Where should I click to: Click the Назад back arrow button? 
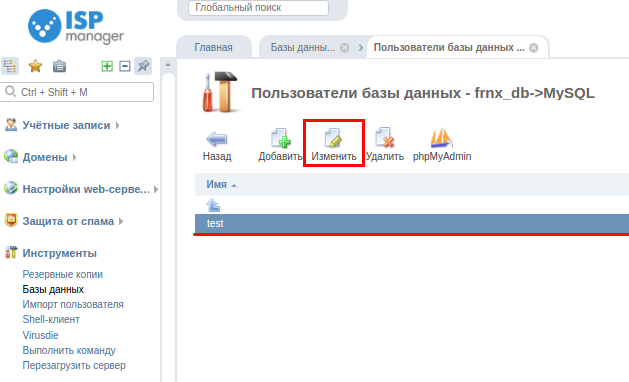(217, 144)
